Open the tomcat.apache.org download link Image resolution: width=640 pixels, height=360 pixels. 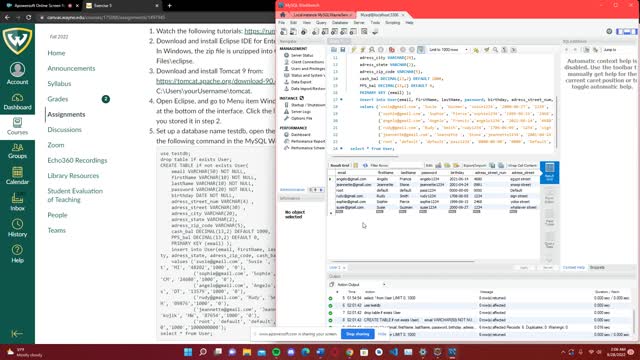tap(216, 81)
